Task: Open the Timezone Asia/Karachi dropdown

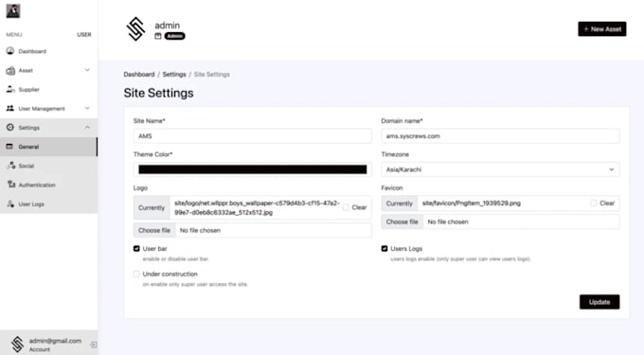Action: coord(500,169)
